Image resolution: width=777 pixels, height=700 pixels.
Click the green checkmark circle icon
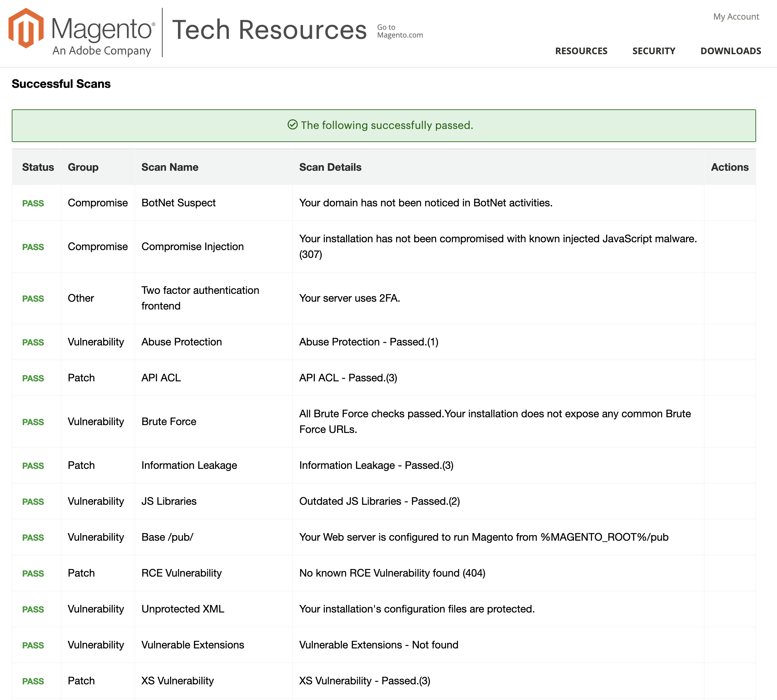pos(292,125)
